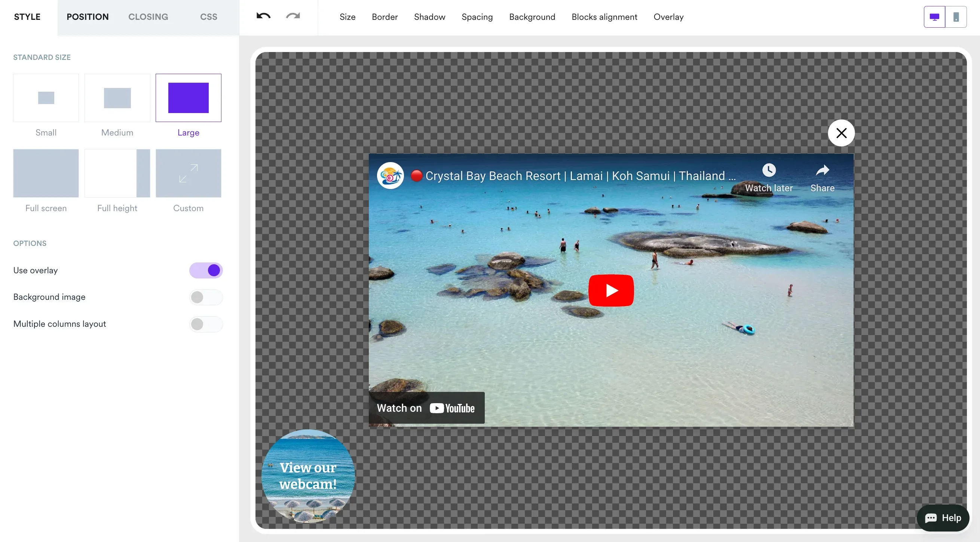
Task: Open the Help chat button
Action: (x=943, y=518)
